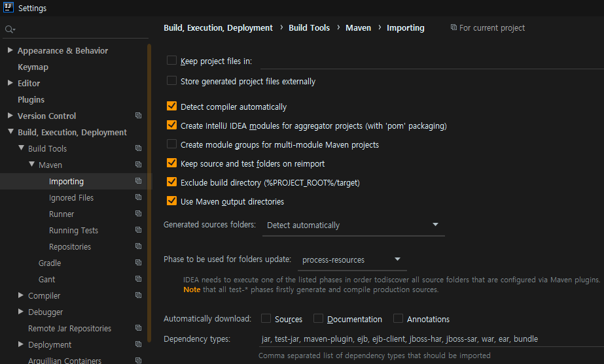Uncheck Detect compiler automatically
The image size is (604, 364).
coord(172,107)
